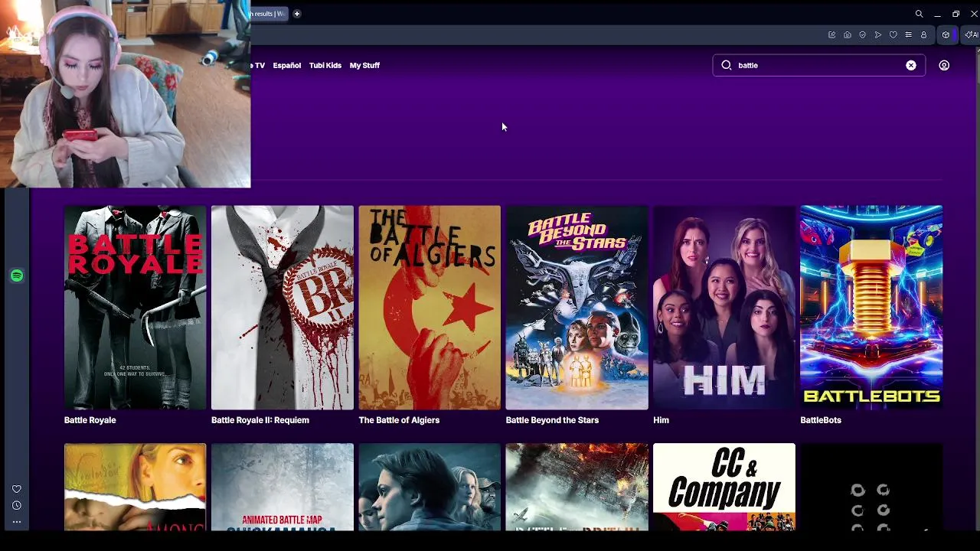Open the AI assistant button

pyautogui.click(x=971, y=35)
